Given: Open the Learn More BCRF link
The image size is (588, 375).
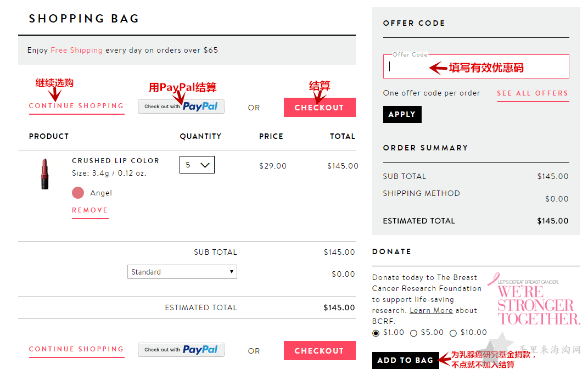Looking at the screenshot, I should [x=431, y=311].
